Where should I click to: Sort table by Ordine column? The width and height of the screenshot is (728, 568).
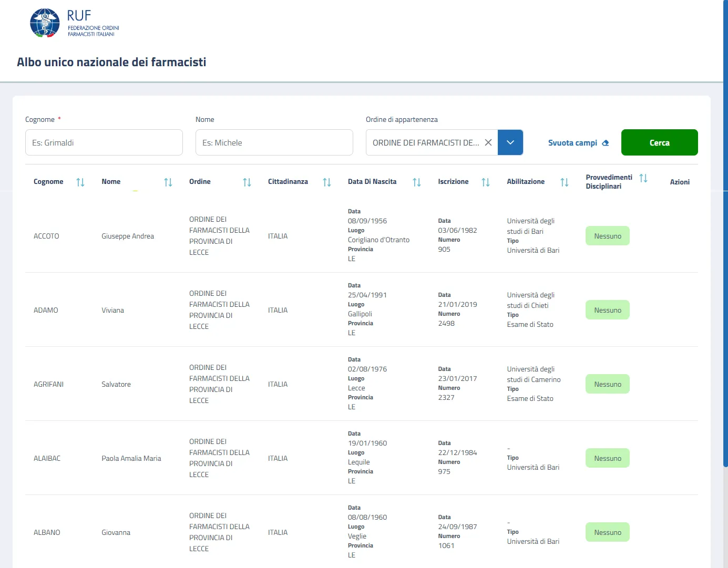coord(247,182)
